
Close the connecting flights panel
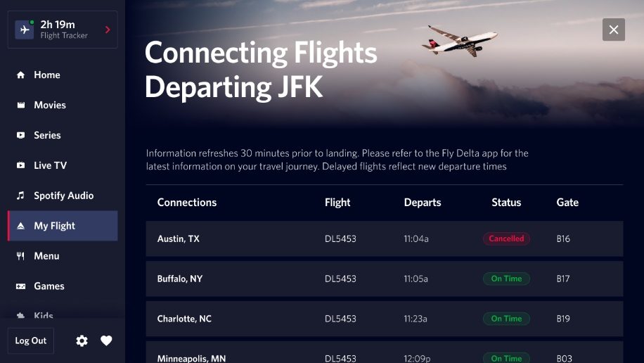[x=613, y=30]
